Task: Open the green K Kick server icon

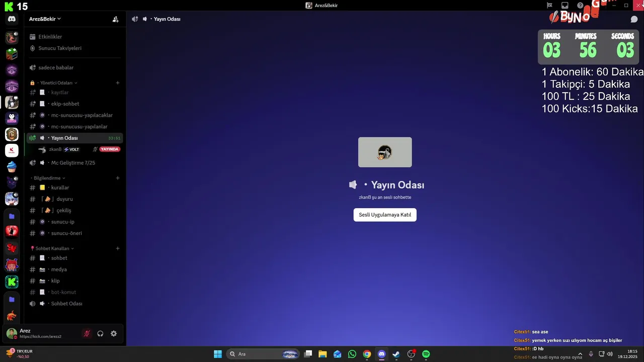Action: [x=12, y=282]
